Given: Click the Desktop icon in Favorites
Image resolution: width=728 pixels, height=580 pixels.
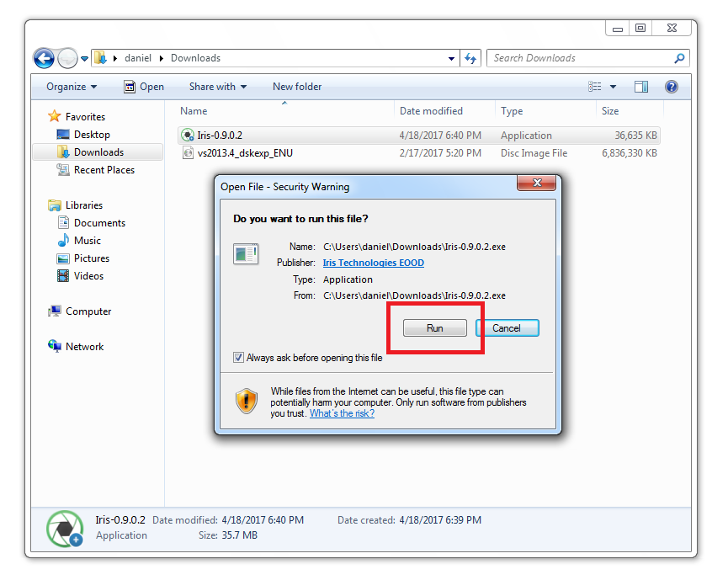Looking at the screenshot, I should click(x=63, y=134).
